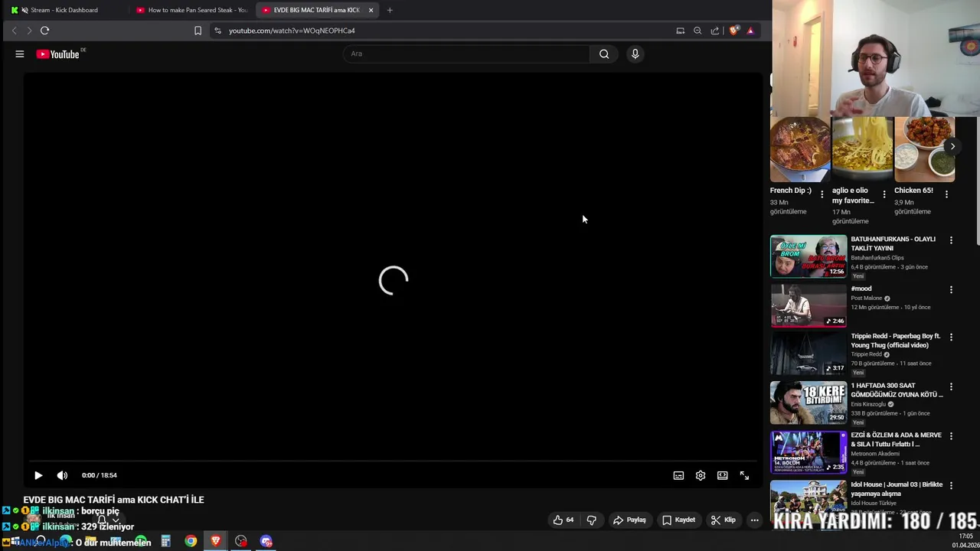
Task: Dislike the video
Action: [x=591, y=520]
